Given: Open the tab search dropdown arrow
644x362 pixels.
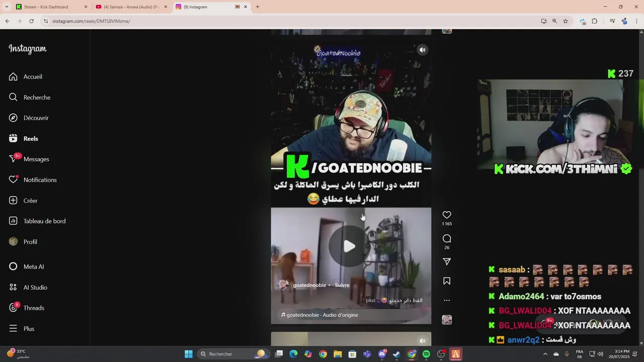Looking at the screenshot, I should pyautogui.click(x=6, y=7).
